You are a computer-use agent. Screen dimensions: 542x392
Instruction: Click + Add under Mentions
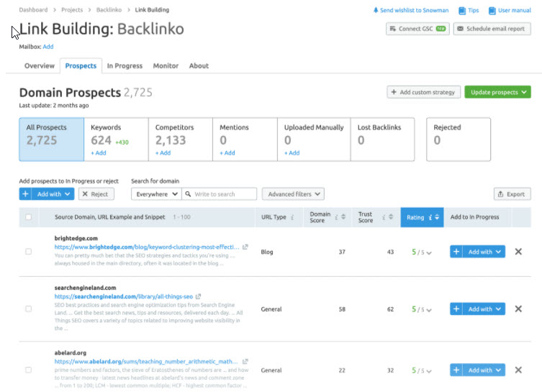(x=227, y=153)
